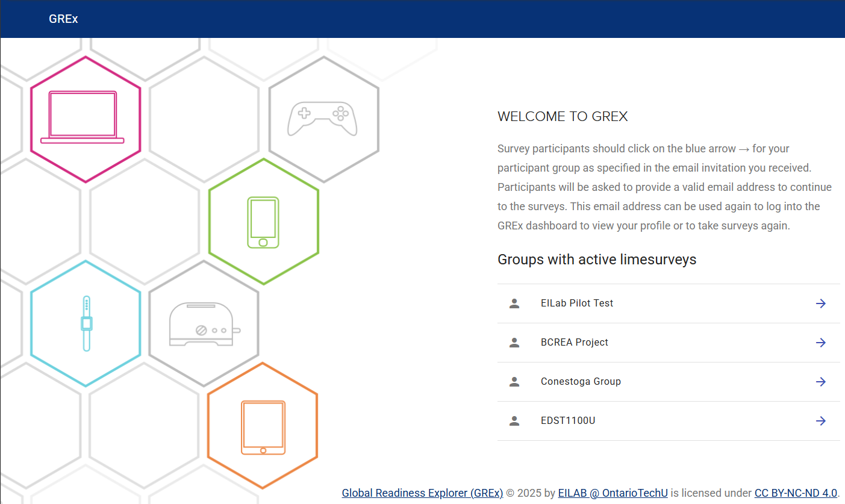Screen dimensions: 845x504
Task: Click the person icon beside BCREA Project
Action: tap(514, 343)
